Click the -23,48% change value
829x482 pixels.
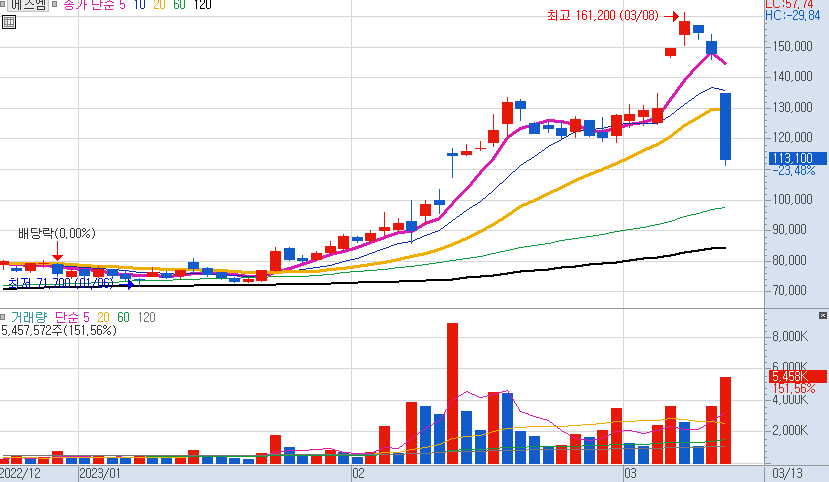point(794,170)
